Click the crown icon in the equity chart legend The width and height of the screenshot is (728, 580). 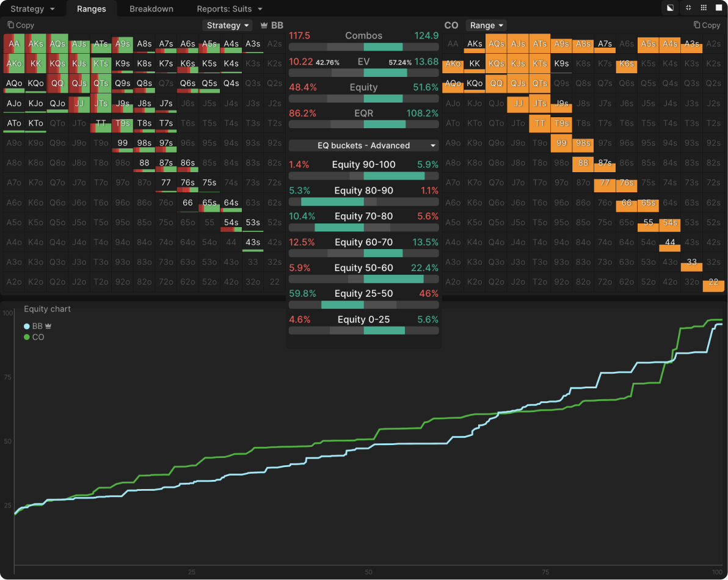[x=48, y=327]
